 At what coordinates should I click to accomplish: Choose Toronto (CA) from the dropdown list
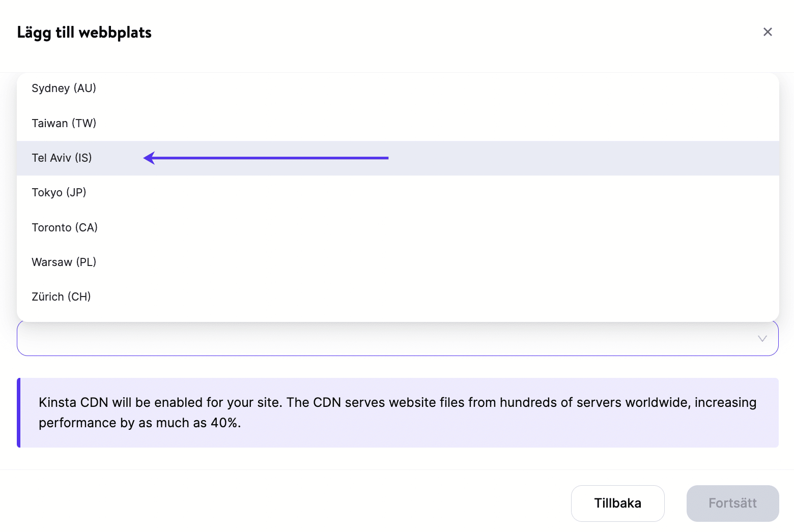(65, 228)
